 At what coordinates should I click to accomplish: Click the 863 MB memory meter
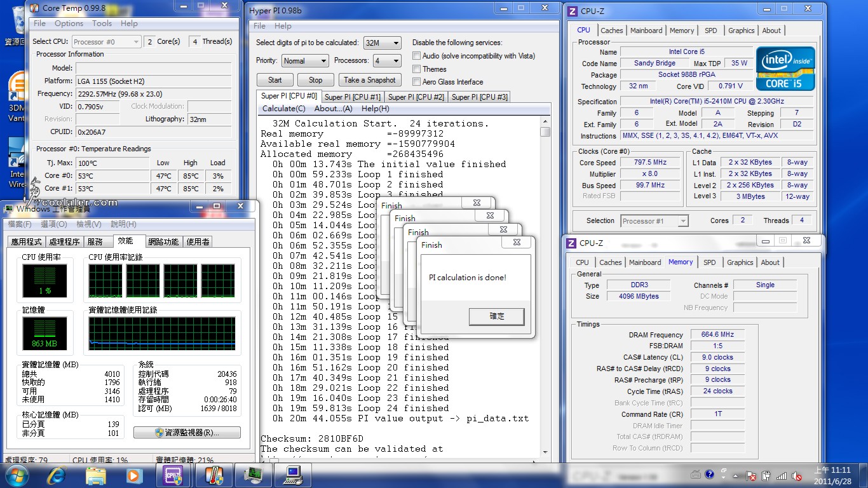44,334
